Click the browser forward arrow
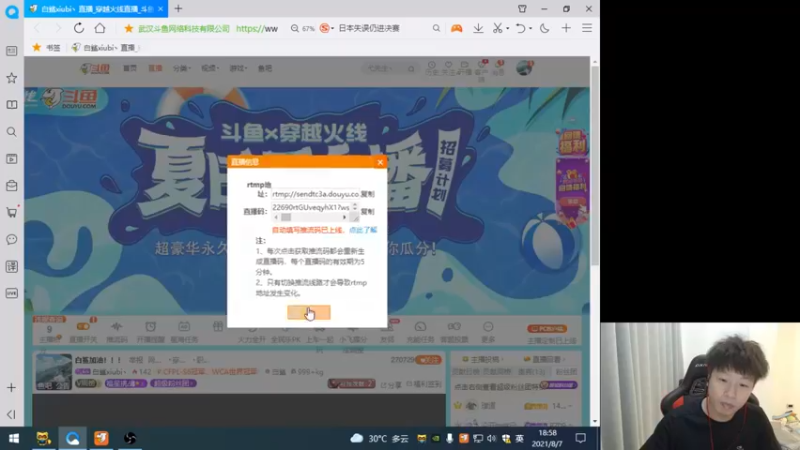 pos(58,28)
